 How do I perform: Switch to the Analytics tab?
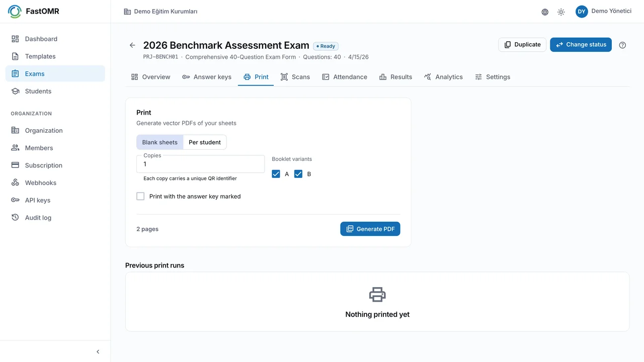[x=443, y=77]
